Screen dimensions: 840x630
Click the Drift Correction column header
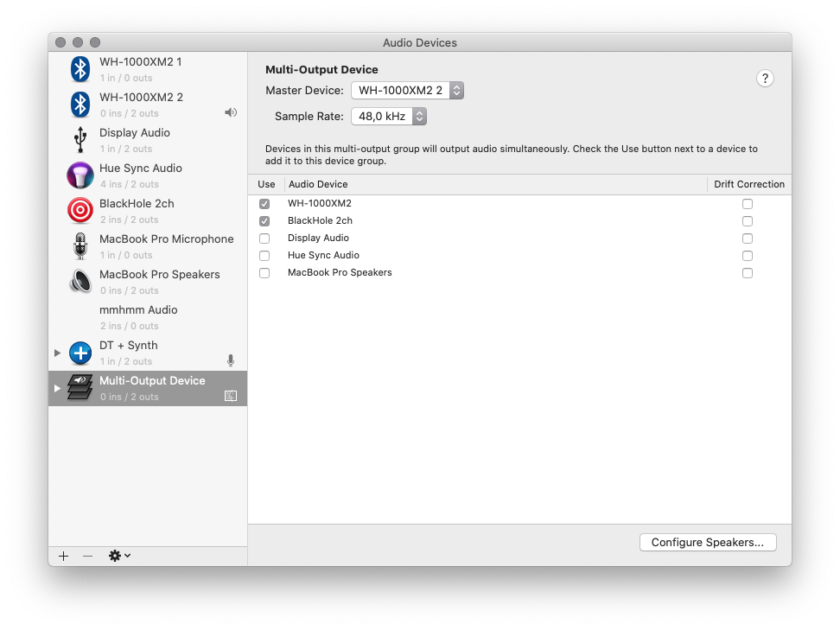pos(749,184)
